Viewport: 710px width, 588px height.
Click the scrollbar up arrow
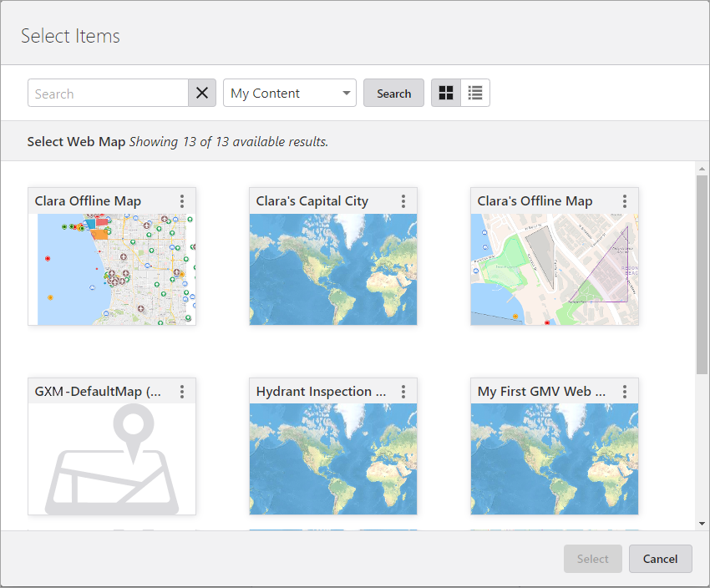[702, 169]
